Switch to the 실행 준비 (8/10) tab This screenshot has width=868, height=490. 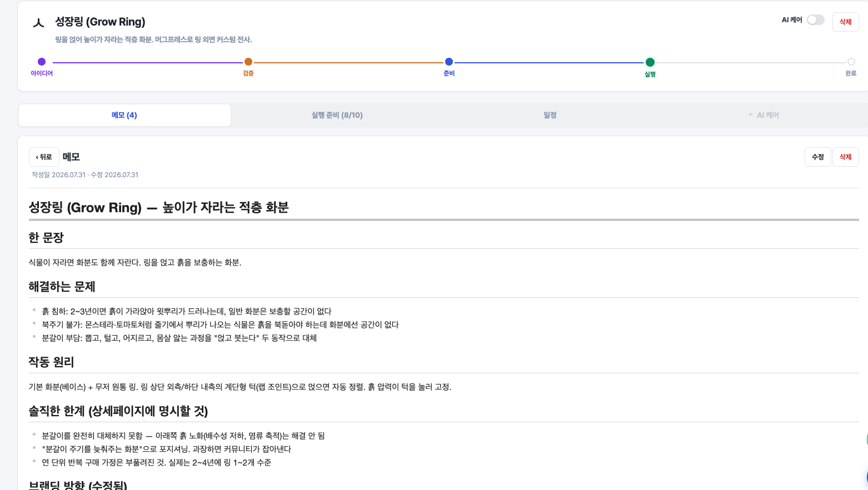[337, 115]
